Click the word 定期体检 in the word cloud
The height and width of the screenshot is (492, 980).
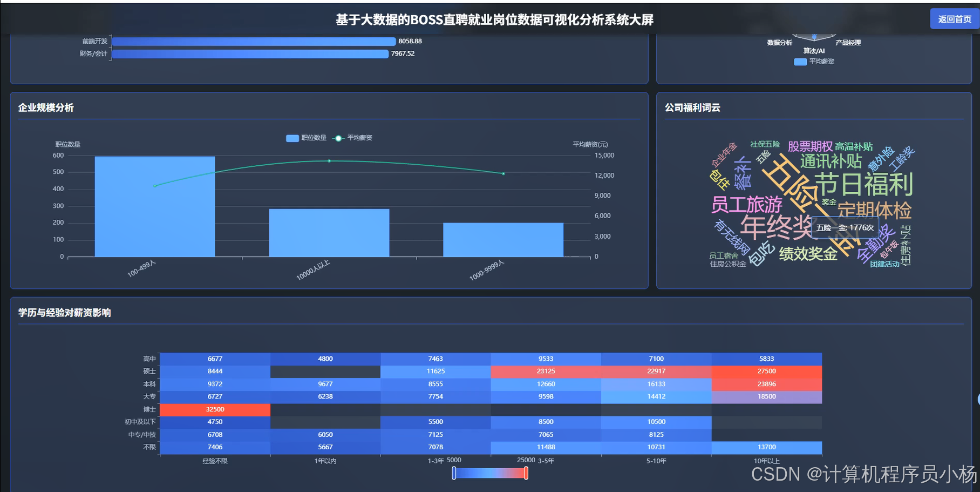(x=874, y=210)
